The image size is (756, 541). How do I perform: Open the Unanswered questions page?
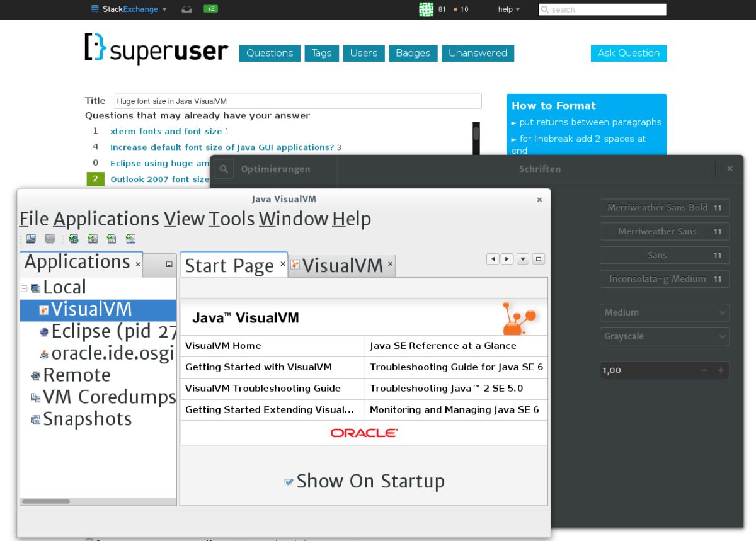coord(478,54)
